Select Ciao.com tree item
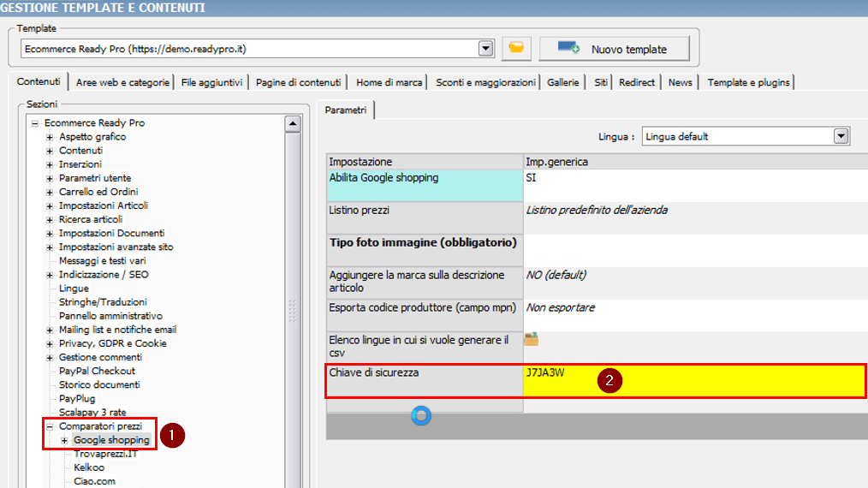The height and width of the screenshot is (488, 868). click(94, 481)
